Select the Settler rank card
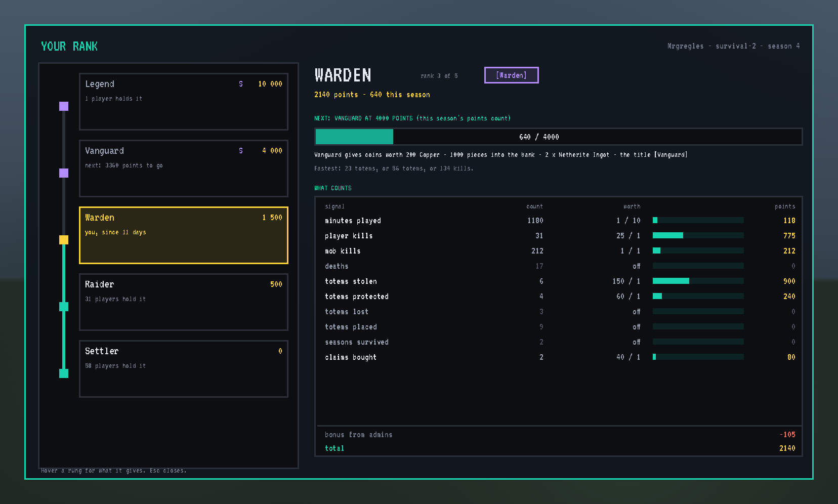838x504 pixels. 184,369
